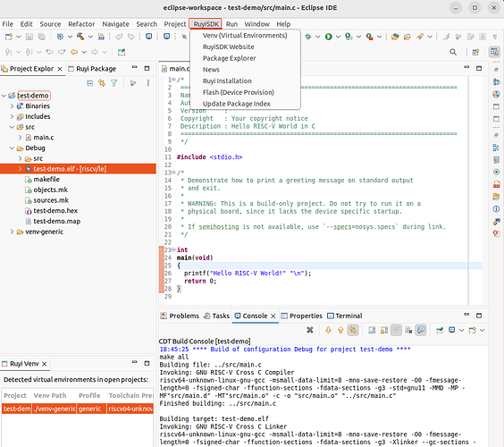Close the Console tab

273,316
